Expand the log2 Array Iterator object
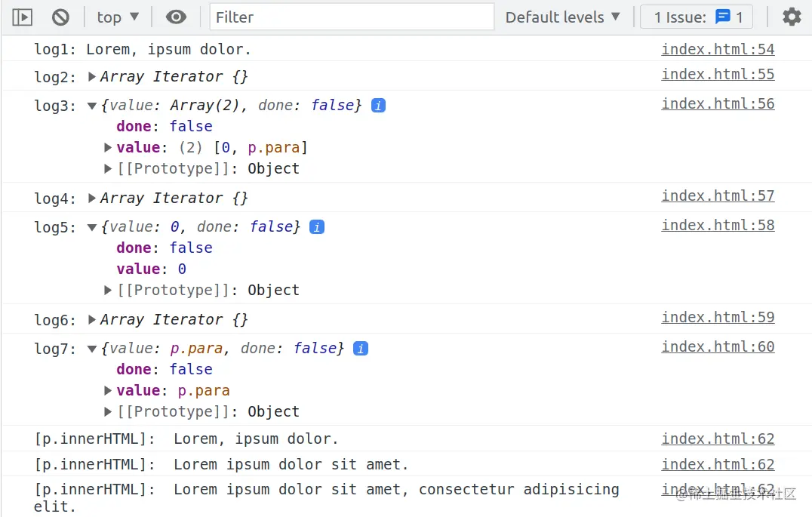 click(92, 76)
